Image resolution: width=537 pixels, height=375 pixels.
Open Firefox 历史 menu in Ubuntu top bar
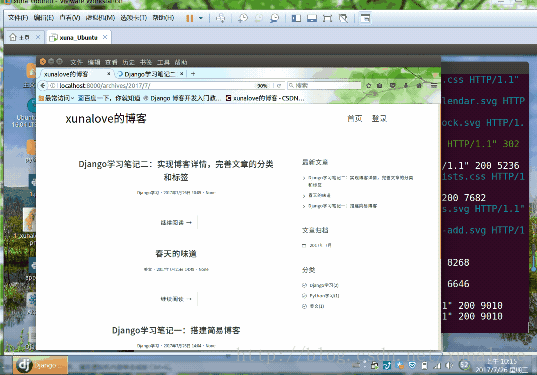(x=128, y=62)
